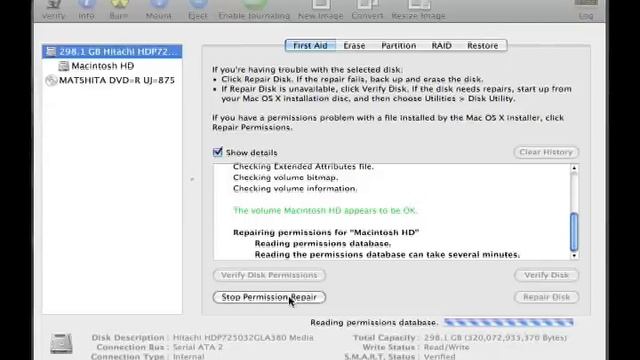This screenshot has width=640, height=360.
Task: Click 'Reading the permissions database can take several minutes.'
Action: [x=387, y=255]
